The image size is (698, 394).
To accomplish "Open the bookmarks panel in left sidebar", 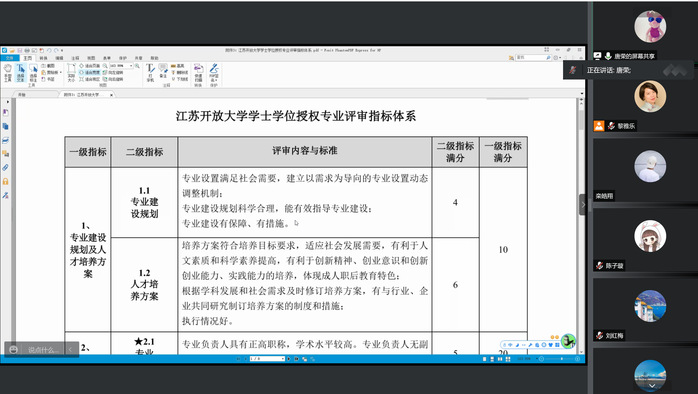I will (6, 113).
